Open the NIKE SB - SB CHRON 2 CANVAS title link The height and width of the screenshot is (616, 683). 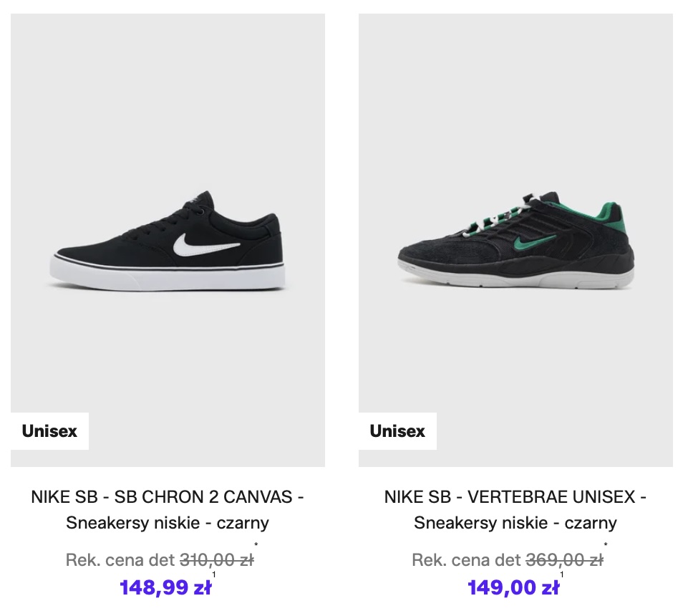click(168, 496)
